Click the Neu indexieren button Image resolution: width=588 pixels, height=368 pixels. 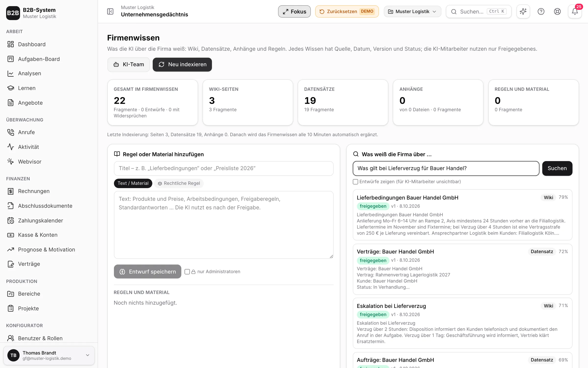[x=182, y=65]
